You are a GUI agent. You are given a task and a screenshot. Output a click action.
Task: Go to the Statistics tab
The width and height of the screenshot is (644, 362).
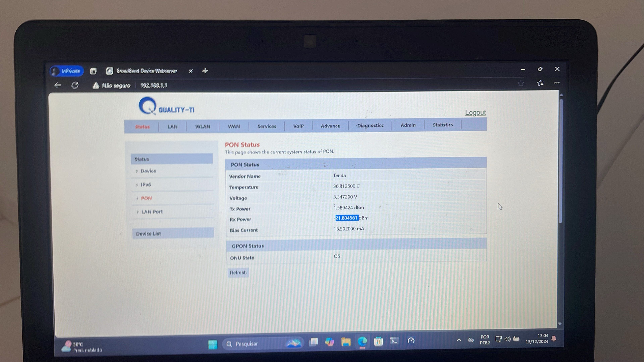click(x=443, y=125)
